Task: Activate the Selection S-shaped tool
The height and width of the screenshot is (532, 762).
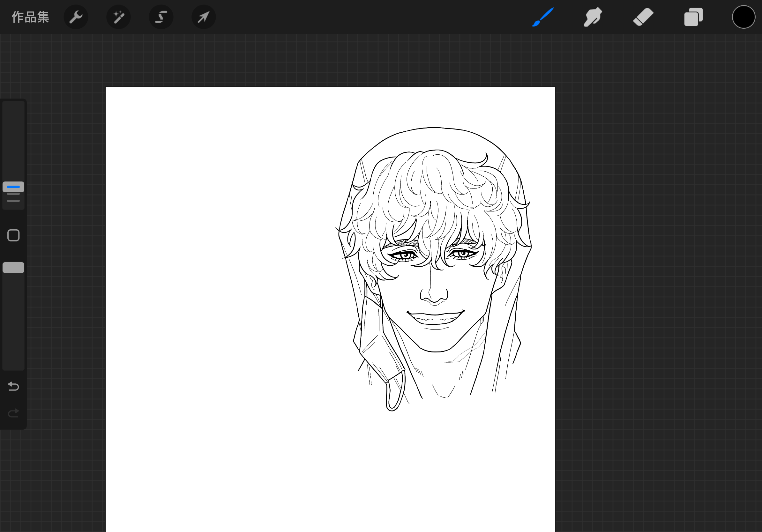Action: 161,17
